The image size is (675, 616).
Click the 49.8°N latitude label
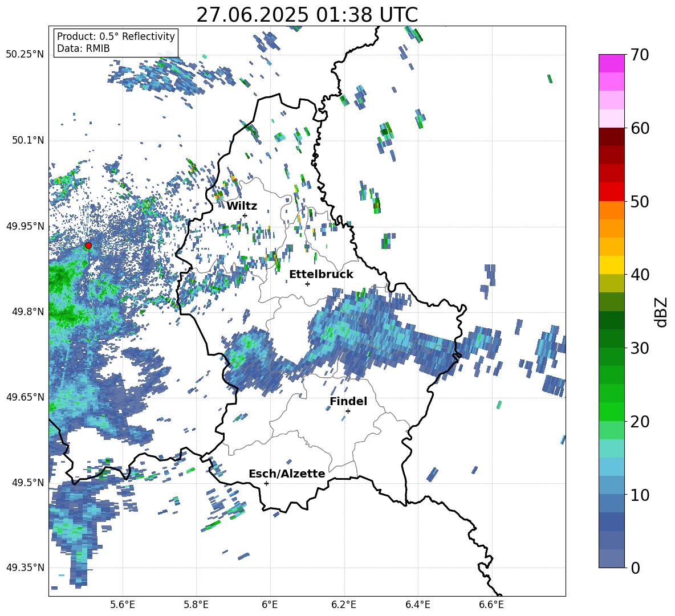click(28, 312)
